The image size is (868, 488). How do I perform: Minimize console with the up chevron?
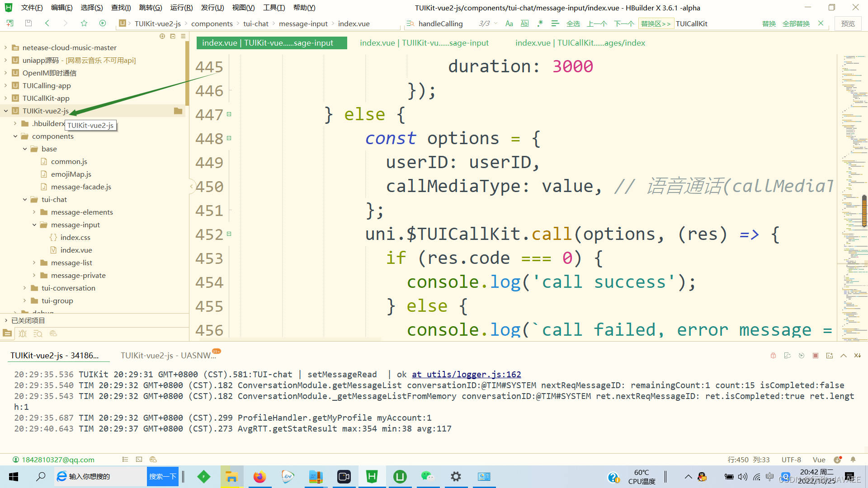844,356
